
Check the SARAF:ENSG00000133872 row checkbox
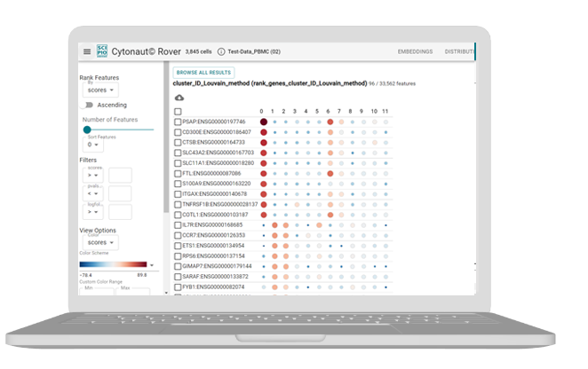coord(179,277)
